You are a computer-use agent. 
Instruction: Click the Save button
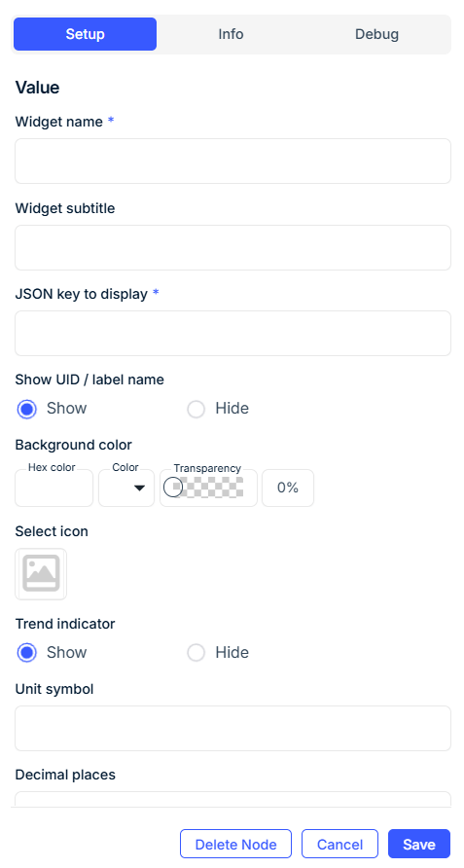[419, 845]
